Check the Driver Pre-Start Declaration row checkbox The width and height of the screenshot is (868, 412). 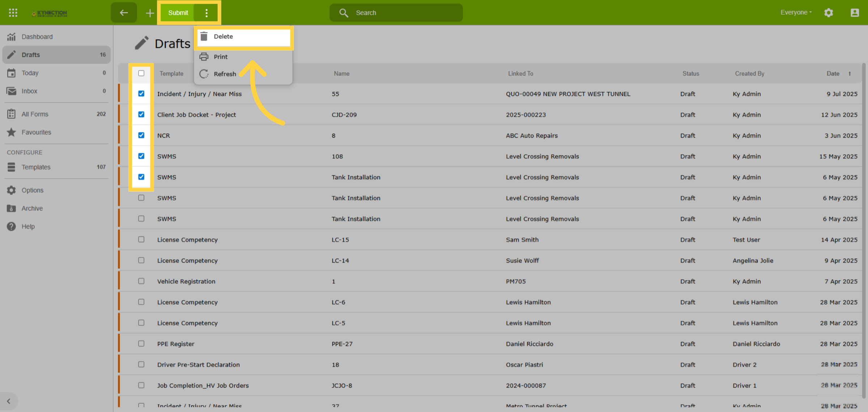click(141, 364)
